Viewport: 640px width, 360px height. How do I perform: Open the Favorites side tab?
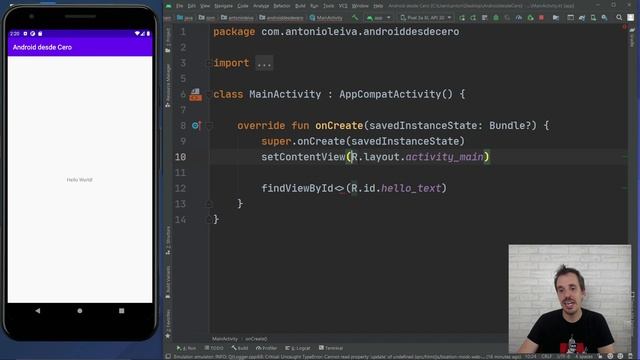(168, 324)
